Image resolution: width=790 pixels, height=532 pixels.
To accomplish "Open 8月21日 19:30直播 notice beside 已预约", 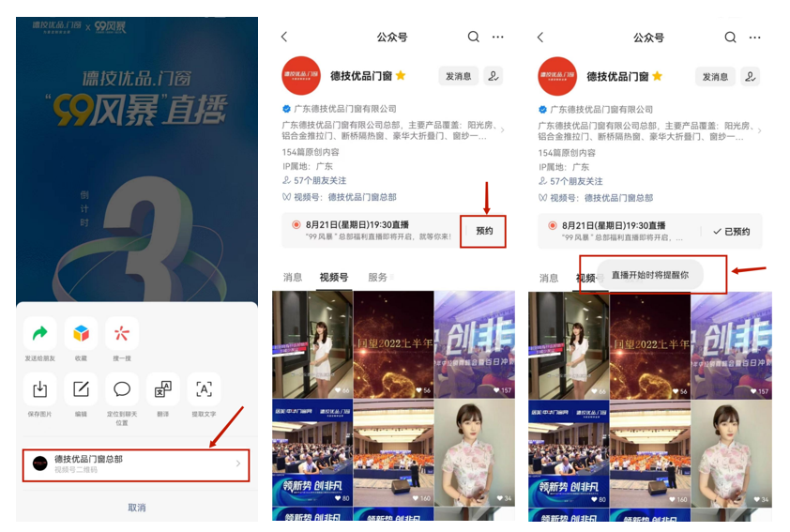I will click(x=619, y=231).
